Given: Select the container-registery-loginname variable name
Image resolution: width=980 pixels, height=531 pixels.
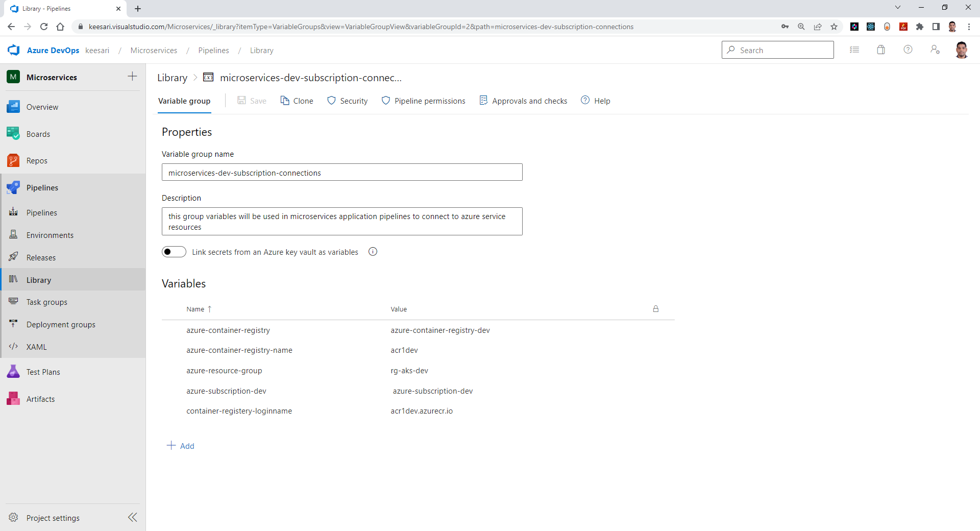Looking at the screenshot, I should pos(239,411).
